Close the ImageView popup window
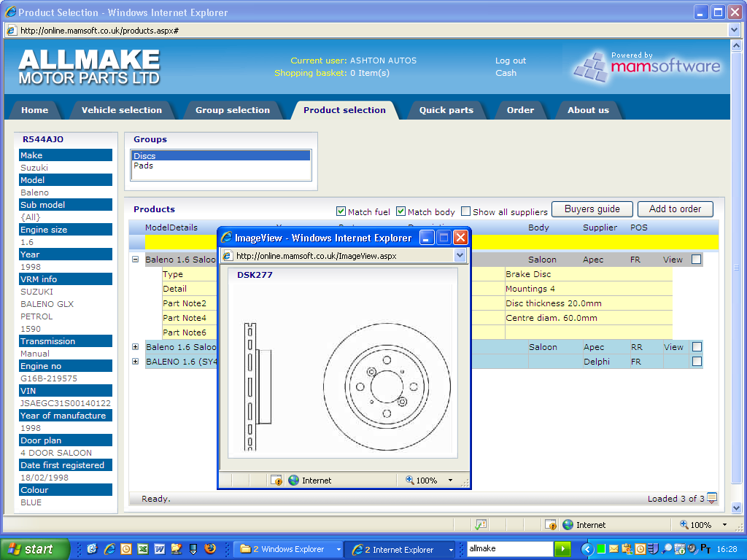The width and height of the screenshot is (747, 560). [460, 238]
